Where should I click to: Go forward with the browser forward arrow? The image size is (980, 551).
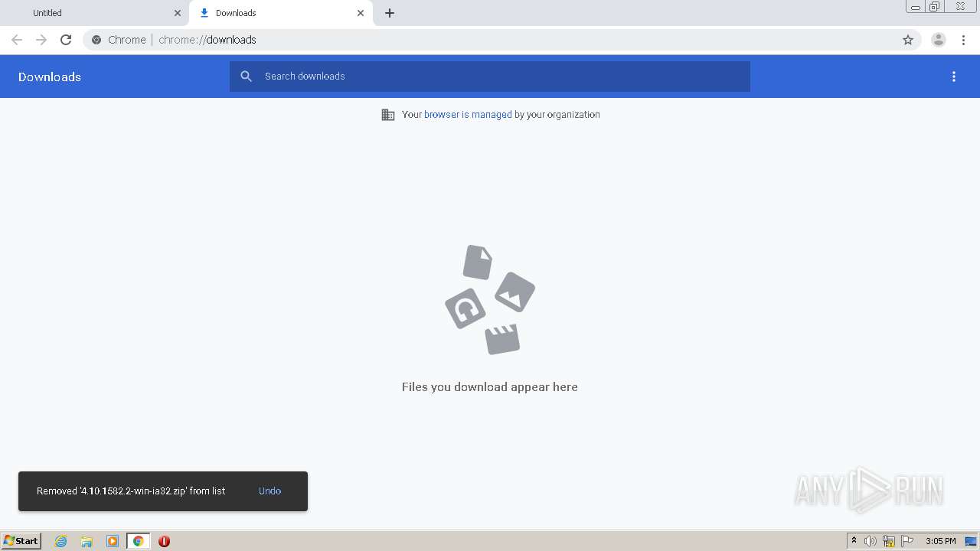pyautogui.click(x=41, y=40)
